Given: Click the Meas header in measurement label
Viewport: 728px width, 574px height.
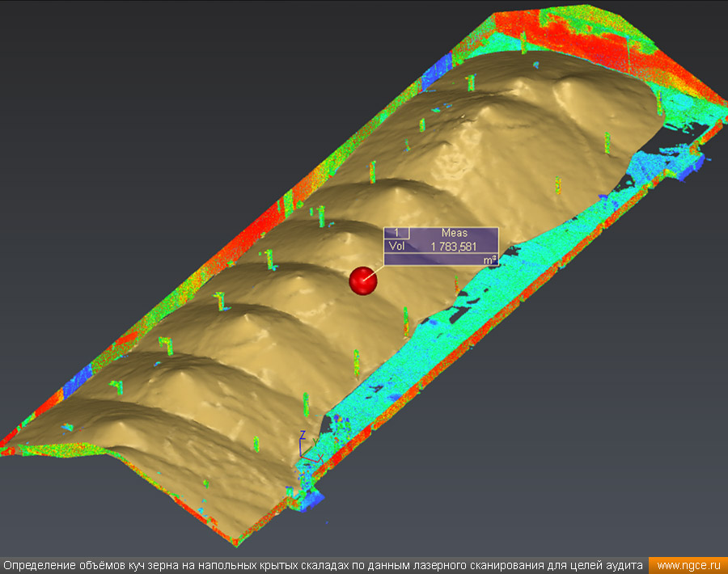Looking at the screenshot, I should (x=454, y=233).
